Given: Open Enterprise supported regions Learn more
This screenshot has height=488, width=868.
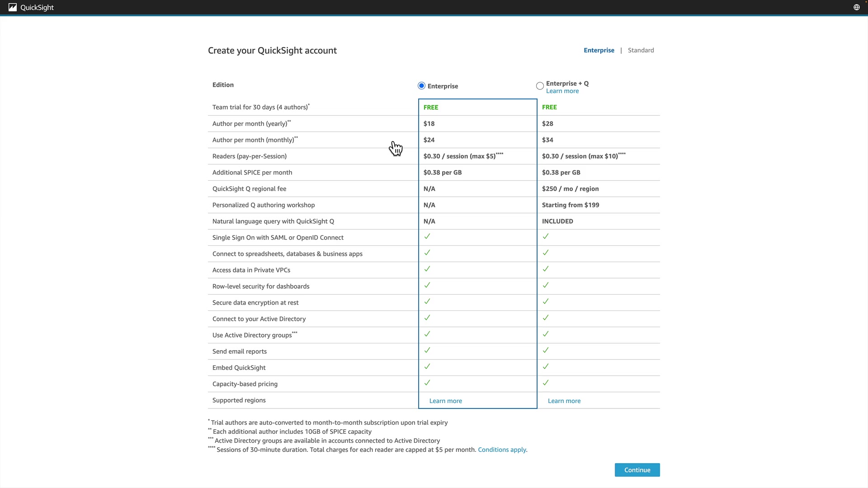Looking at the screenshot, I should [x=445, y=401].
